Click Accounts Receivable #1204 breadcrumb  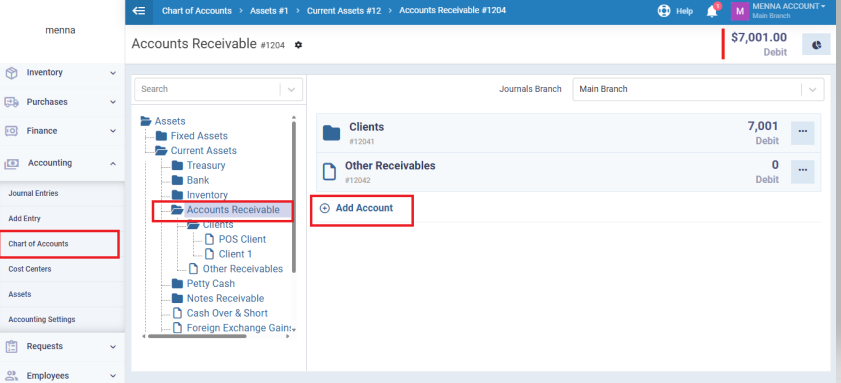click(452, 11)
